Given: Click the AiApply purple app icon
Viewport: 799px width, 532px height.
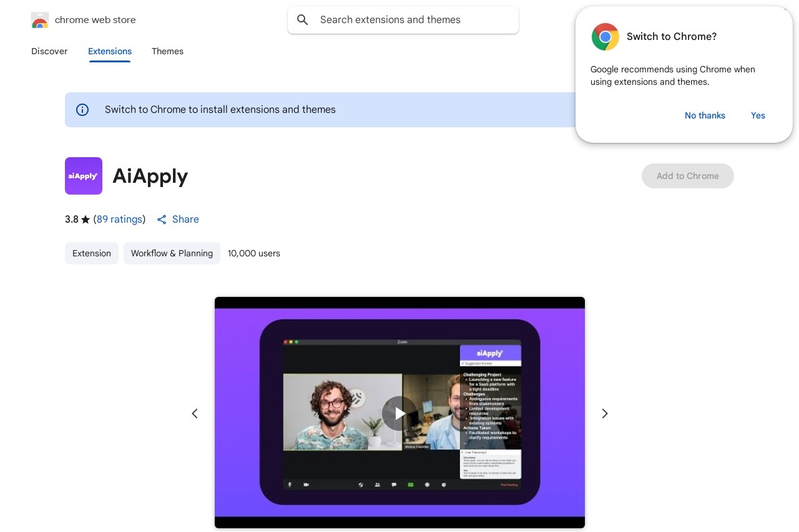Looking at the screenshot, I should pos(84,176).
